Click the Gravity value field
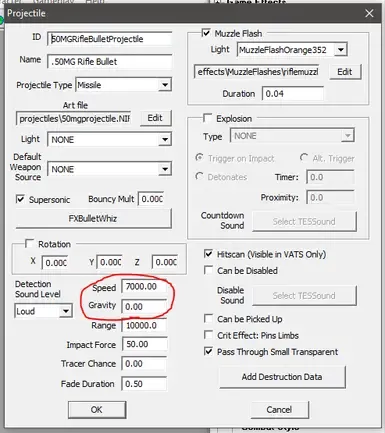The image size is (385, 433). tap(144, 307)
